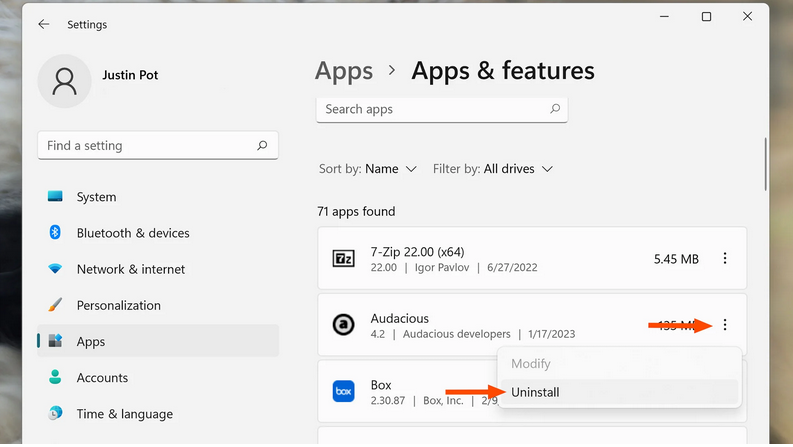
Task: Open the Filter by All drives dropdown
Action: point(493,169)
